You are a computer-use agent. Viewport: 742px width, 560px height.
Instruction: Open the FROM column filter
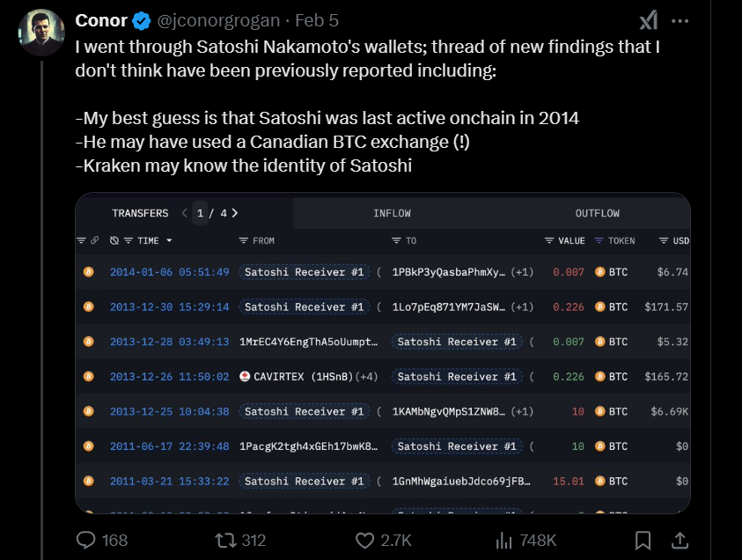click(244, 240)
